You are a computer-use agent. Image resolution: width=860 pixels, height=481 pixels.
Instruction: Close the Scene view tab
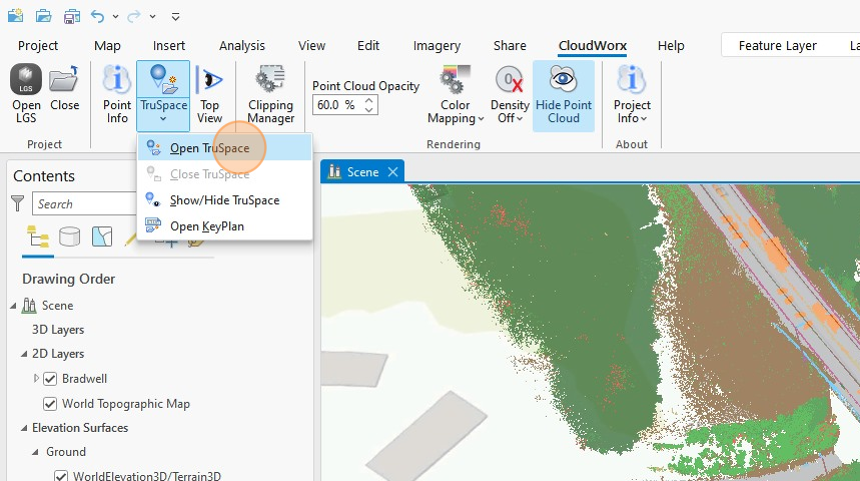point(393,172)
